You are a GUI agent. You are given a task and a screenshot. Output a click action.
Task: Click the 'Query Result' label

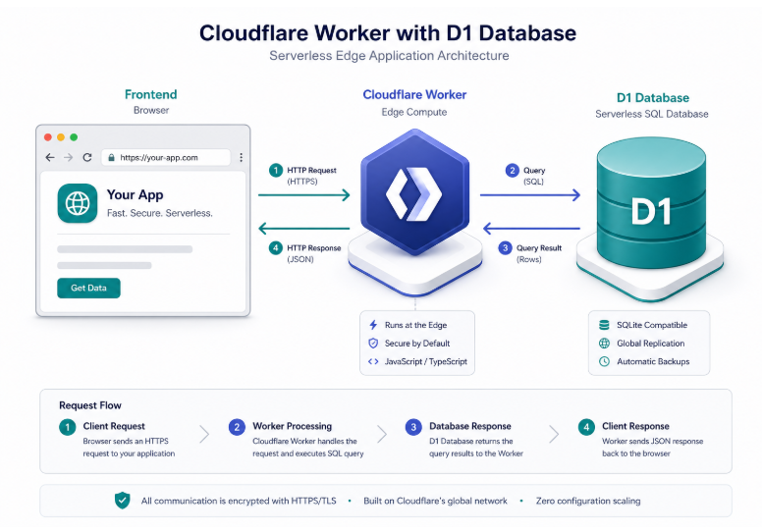tap(539, 247)
